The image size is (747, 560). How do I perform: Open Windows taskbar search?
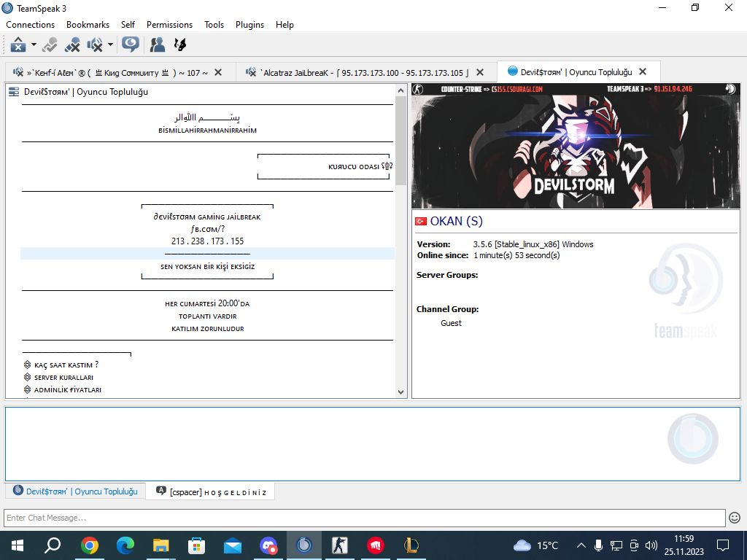[x=53, y=545]
